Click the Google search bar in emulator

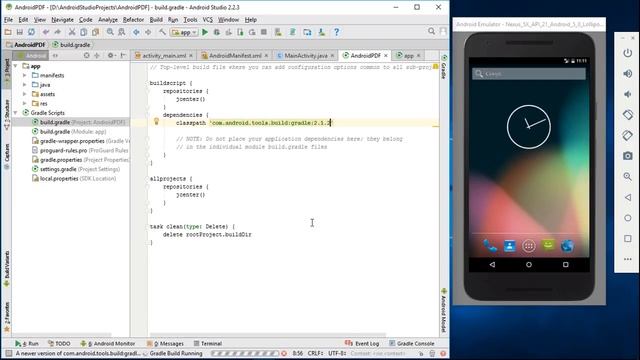point(529,74)
